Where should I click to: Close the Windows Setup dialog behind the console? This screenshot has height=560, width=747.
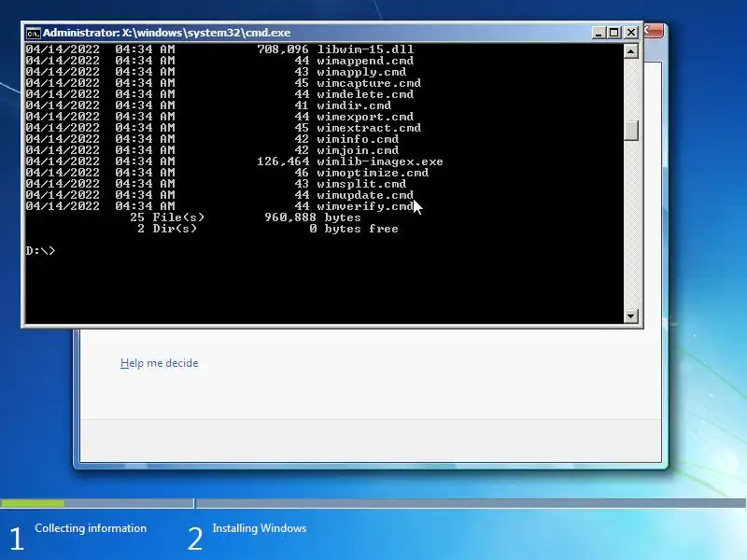654,31
